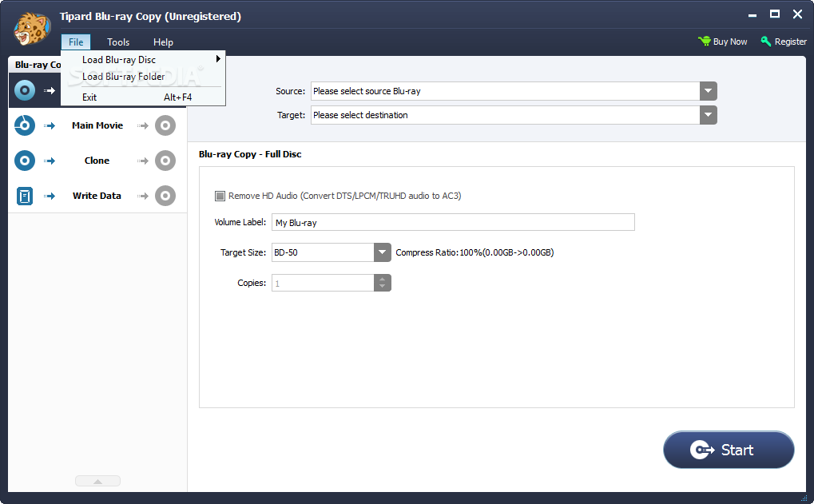
Task: Click the Write Data target disc icon
Action: tap(165, 196)
